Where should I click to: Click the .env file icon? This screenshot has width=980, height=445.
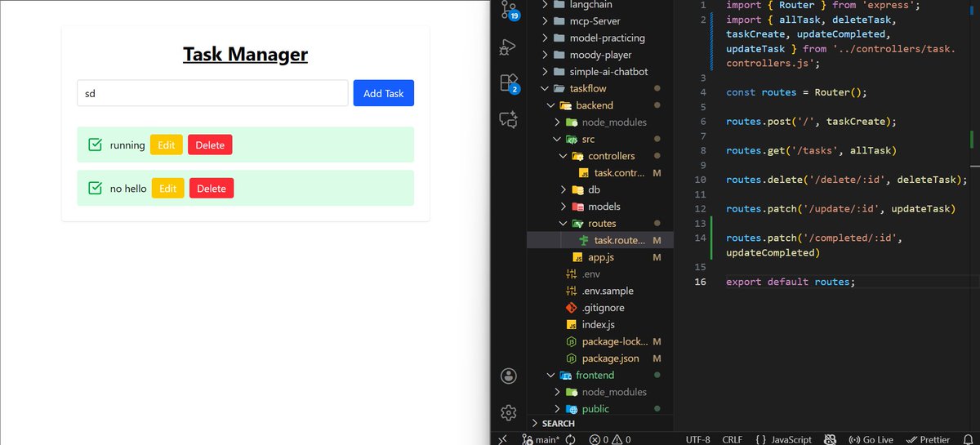pos(572,274)
